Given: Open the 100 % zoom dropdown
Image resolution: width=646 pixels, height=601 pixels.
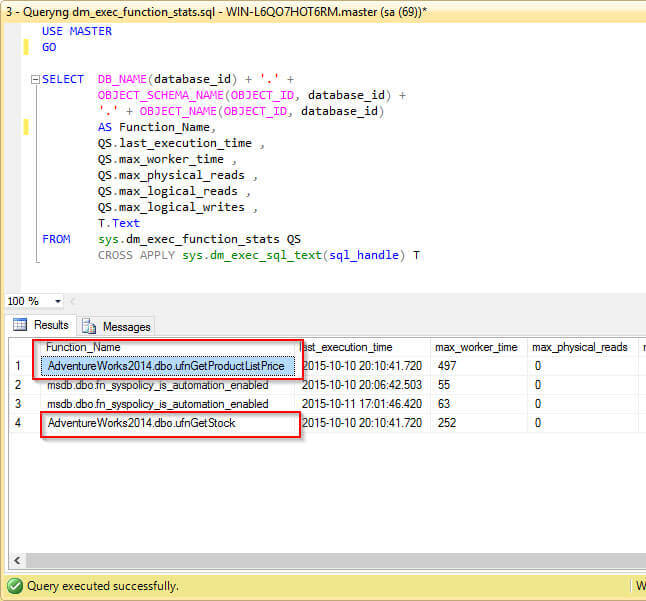Looking at the screenshot, I should [58, 301].
